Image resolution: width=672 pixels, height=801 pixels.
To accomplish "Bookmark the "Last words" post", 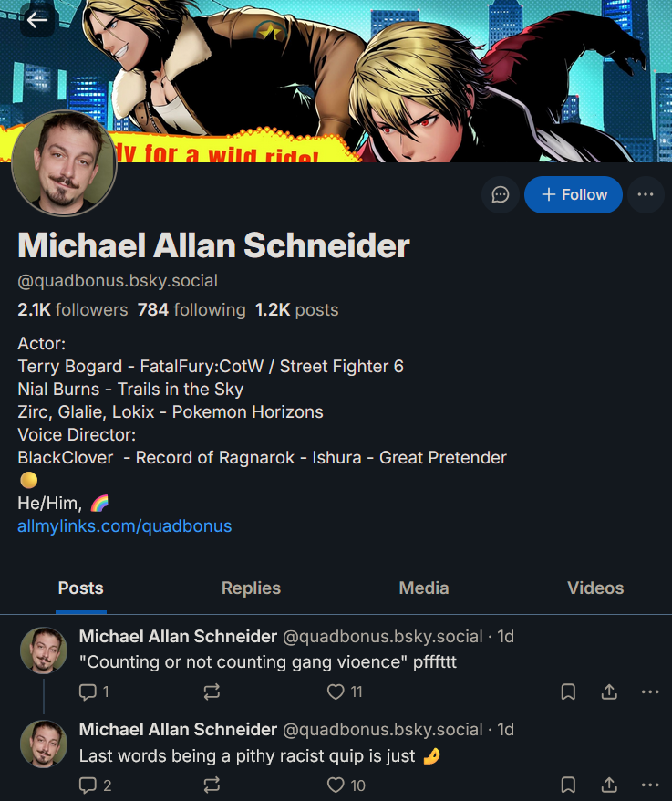I will point(568,785).
